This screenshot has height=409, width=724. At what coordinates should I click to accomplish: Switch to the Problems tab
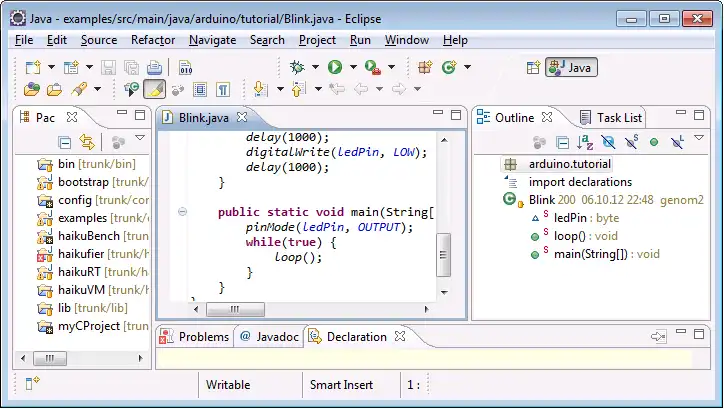pyautogui.click(x=194, y=337)
